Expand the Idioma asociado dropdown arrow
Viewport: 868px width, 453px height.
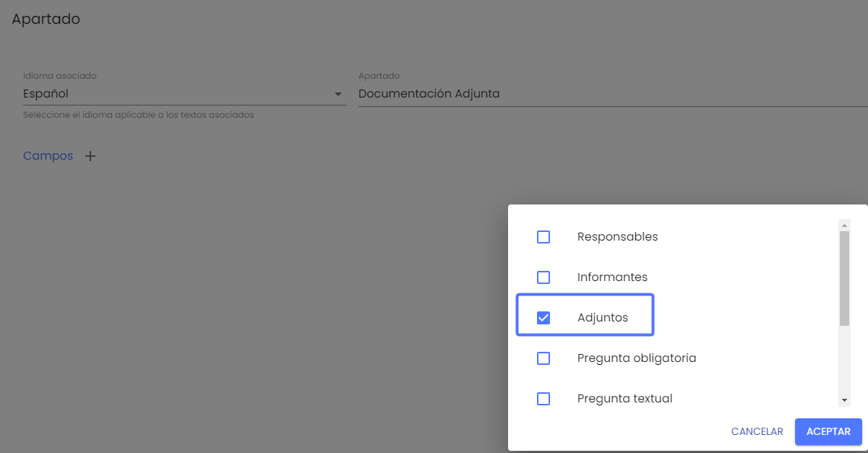tap(338, 95)
